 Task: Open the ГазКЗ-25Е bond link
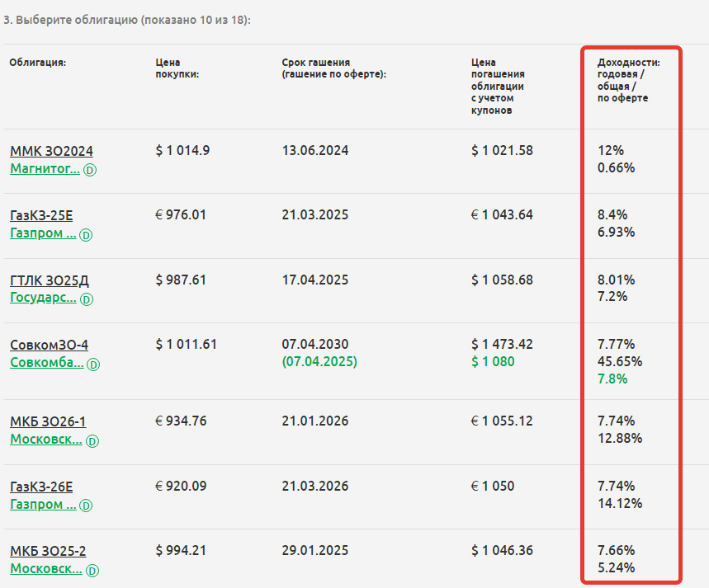pos(41,215)
